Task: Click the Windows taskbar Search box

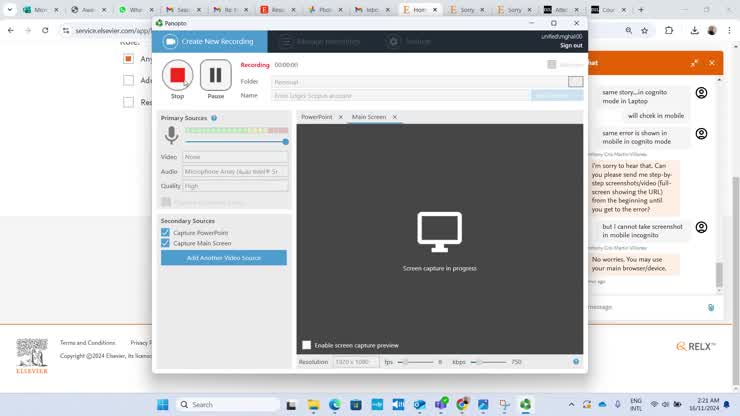Action: (x=228, y=405)
